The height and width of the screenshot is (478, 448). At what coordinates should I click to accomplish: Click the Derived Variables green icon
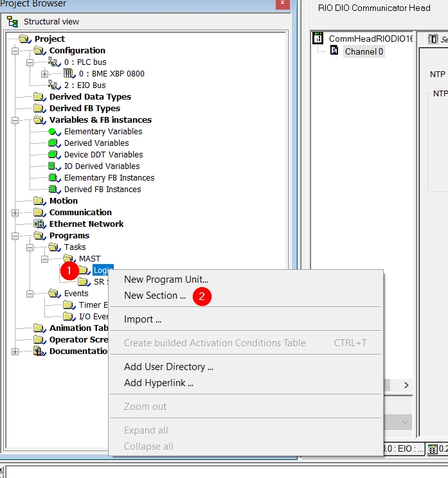click(55, 143)
